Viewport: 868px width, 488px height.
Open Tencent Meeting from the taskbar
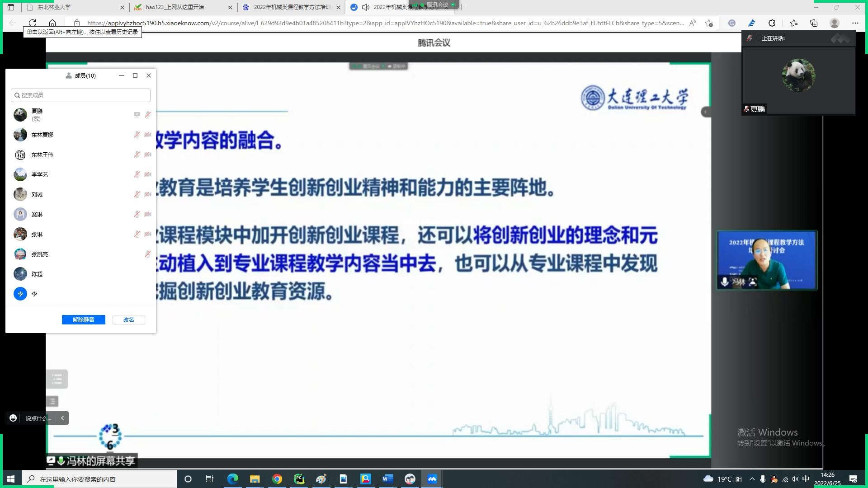tap(432, 479)
